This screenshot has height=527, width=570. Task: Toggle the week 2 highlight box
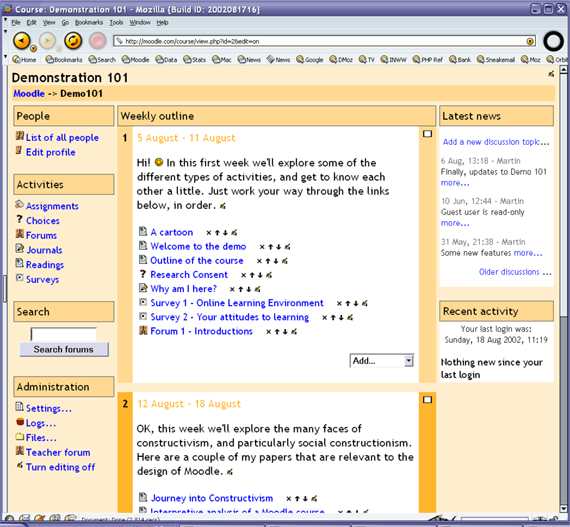click(428, 400)
